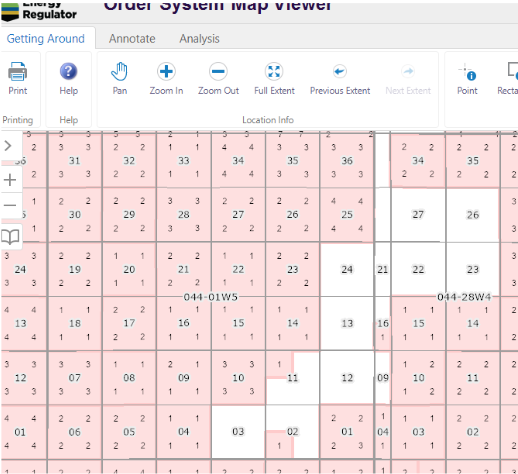The image size is (518, 474).
Task: Open the Getting Around tab
Action: pyautogui.click(x=46, y=39)
